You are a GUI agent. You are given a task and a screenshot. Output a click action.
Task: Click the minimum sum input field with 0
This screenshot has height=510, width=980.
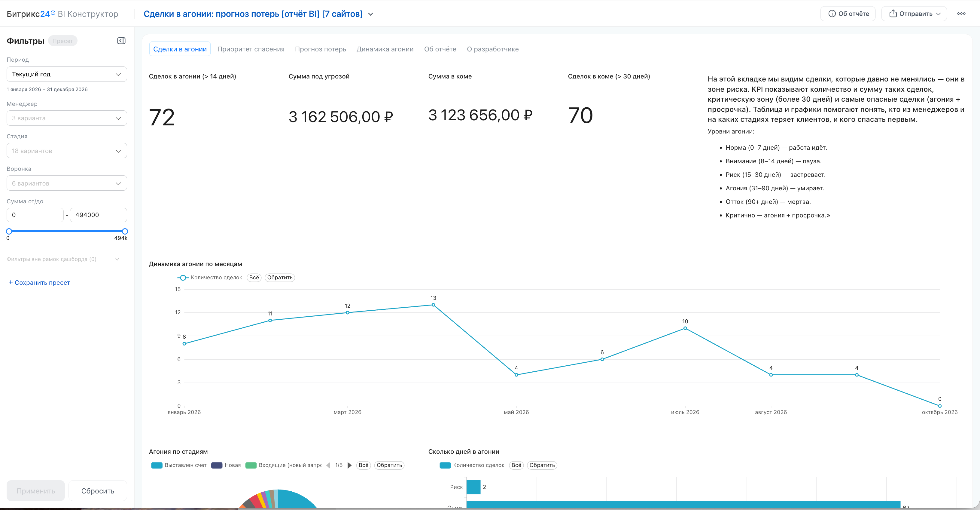pos(35,215)
